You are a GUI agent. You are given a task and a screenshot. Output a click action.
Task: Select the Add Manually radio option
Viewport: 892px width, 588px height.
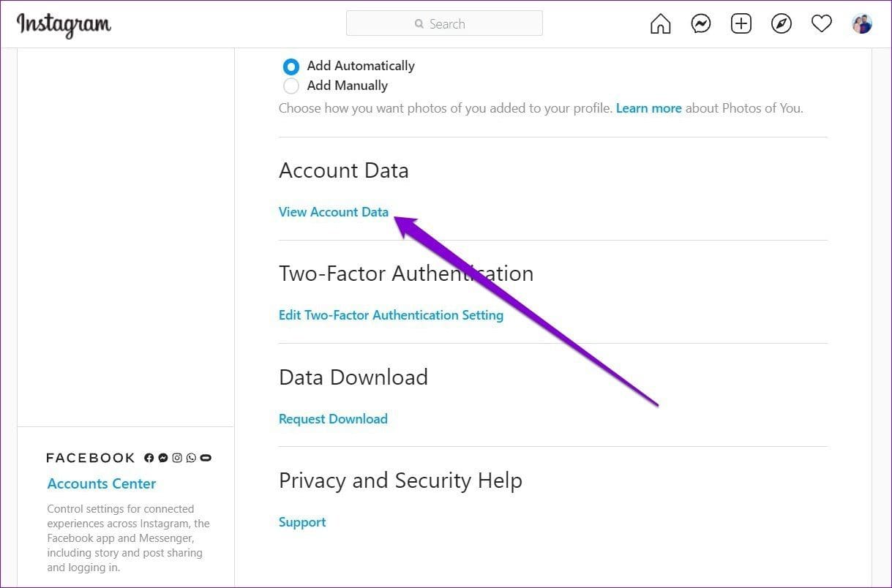(x=291, y=86)
